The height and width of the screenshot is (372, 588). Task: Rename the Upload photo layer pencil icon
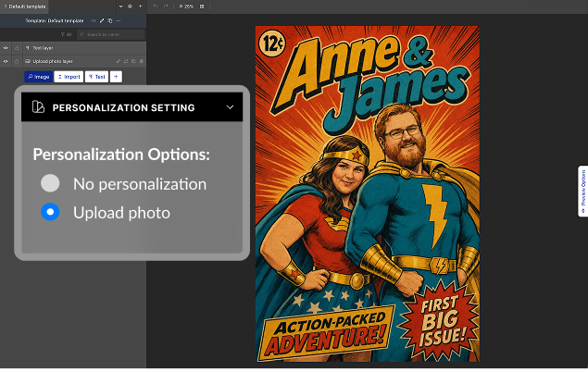point(119,61)
